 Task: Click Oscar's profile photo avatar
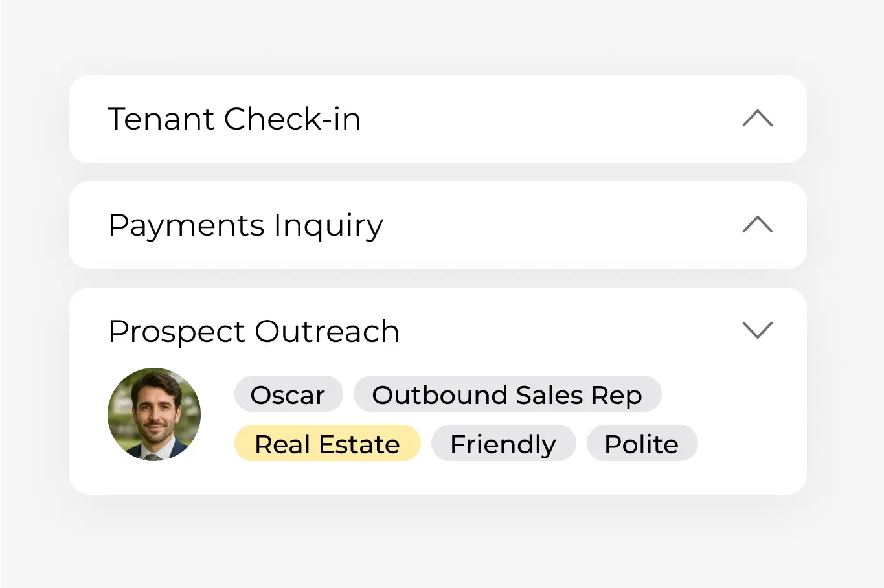click(154, 414)
